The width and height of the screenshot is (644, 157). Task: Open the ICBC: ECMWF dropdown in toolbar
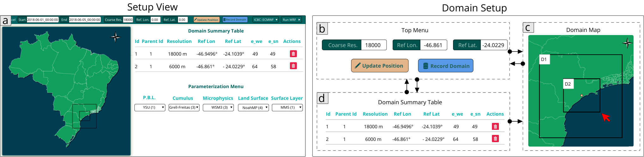coord(266,20)
